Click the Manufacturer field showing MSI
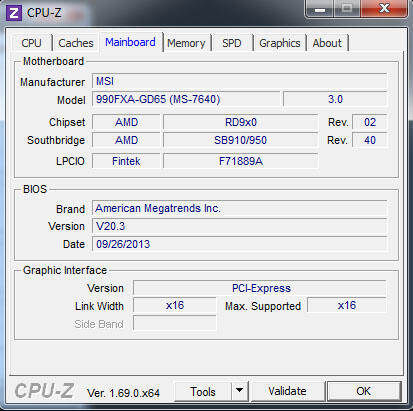The image size is (413, 411). click(x=239, y=81)
